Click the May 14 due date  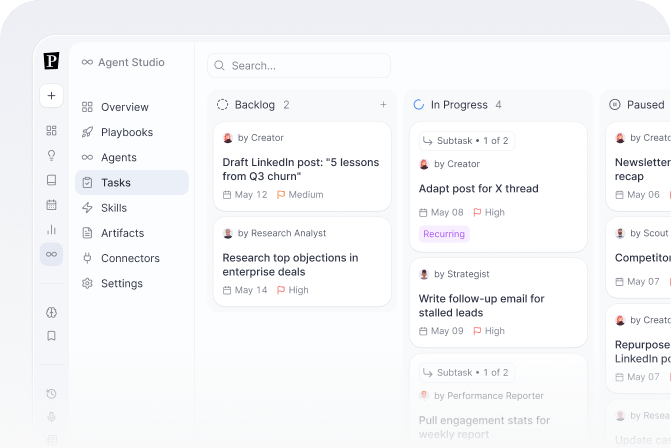245,290
